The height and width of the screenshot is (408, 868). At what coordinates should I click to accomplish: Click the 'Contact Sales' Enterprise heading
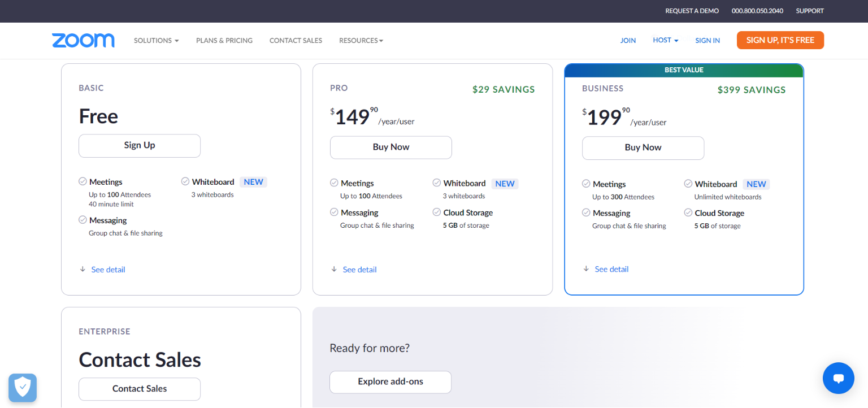[140, 359]
